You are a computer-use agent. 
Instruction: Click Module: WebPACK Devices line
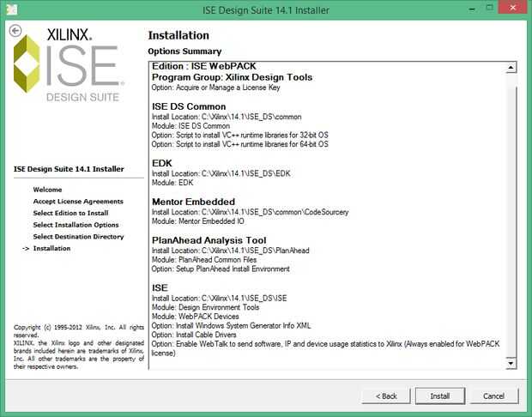pyautogui.click(x=195, y=317)
